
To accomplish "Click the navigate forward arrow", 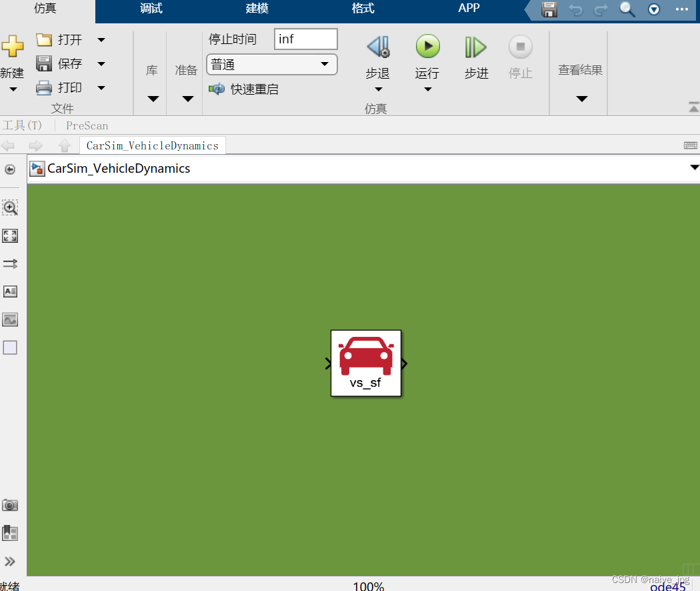I will point(35,145).
